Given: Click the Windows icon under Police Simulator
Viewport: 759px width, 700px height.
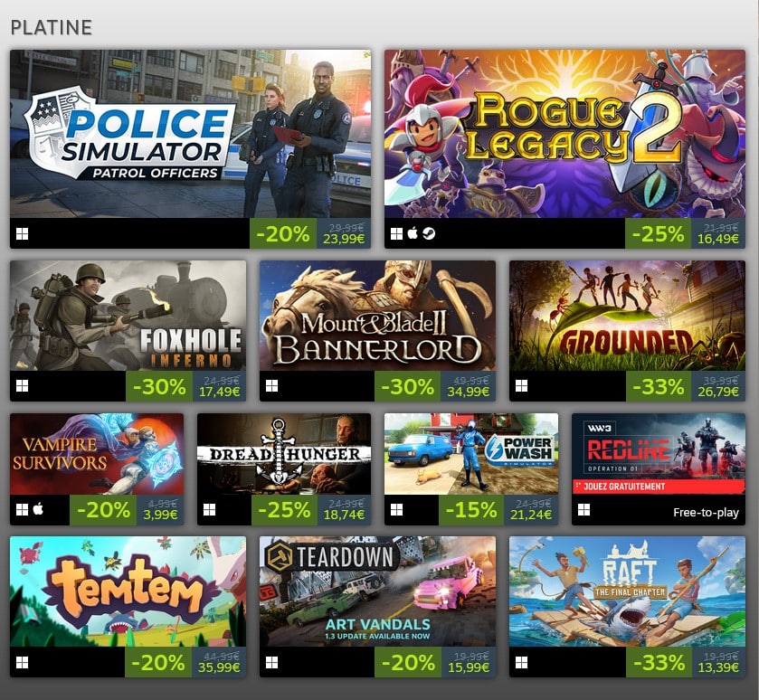Looking at the screenshot, I should click(x=23, y=234).
